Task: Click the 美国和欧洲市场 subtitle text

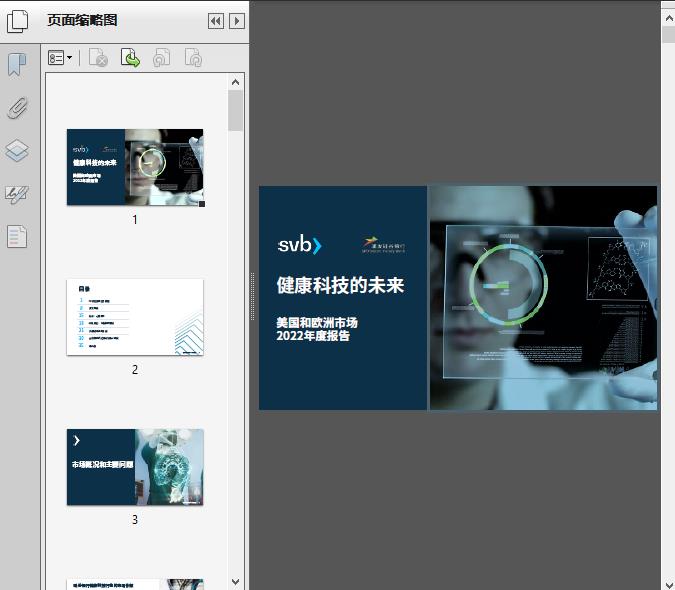Action: [x=317, y=322]
